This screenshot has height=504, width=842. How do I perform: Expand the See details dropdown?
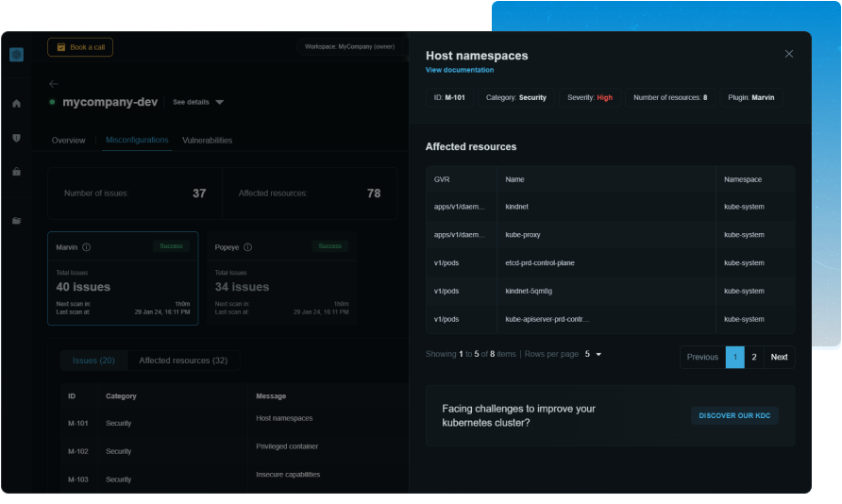[198, 102]
